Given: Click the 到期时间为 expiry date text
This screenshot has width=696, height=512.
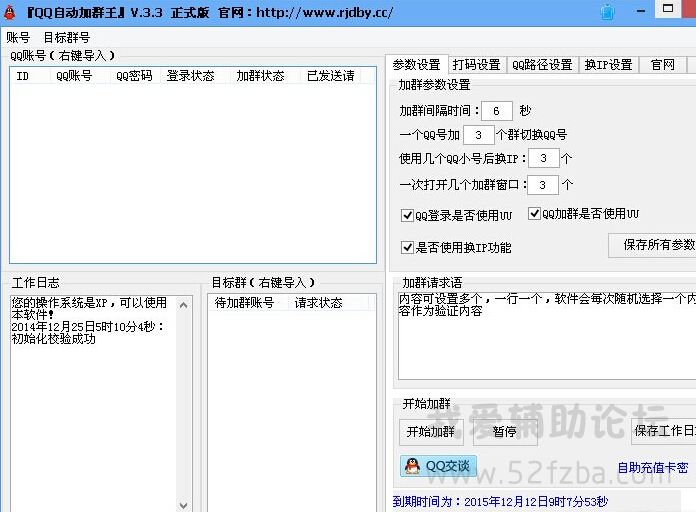Looking at the screenshot, I should point(500,502).
